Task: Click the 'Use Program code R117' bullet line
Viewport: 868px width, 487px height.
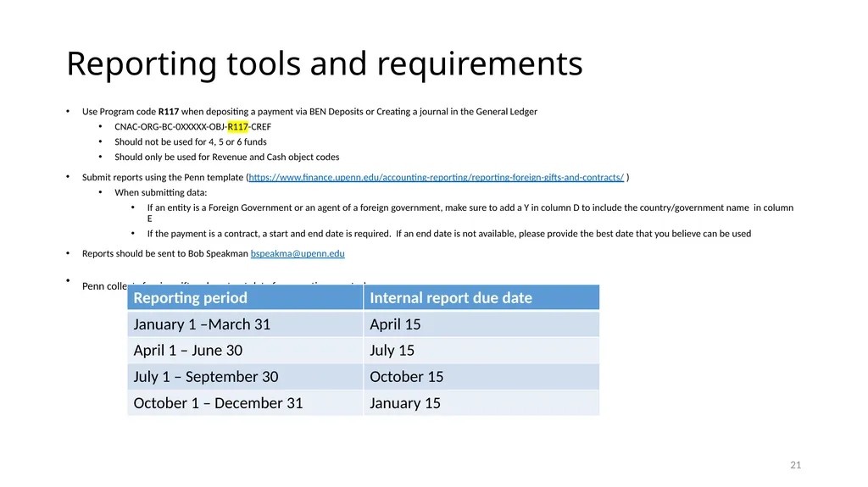Action: (x=309, y=112)
